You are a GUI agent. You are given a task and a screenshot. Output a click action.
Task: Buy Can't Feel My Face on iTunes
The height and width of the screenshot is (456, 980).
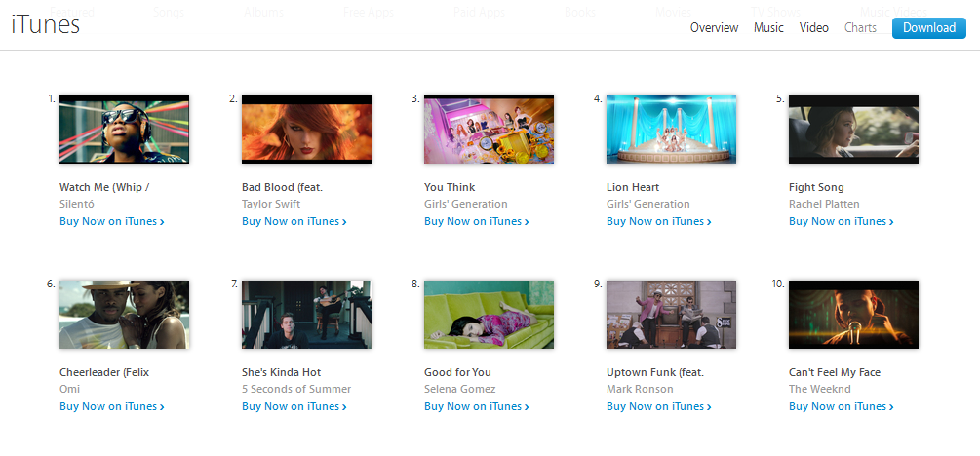[842, 406]
